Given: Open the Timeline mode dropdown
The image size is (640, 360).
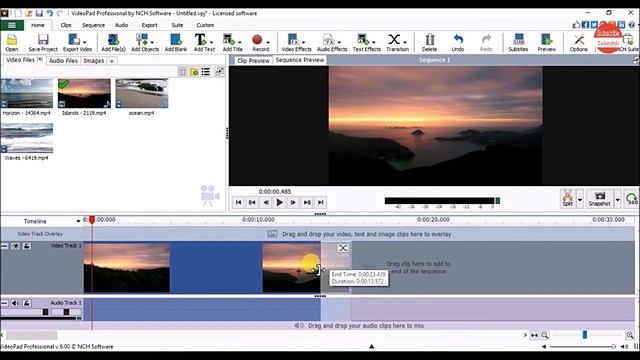Looking at the screenshot, I should coord(78,221).
